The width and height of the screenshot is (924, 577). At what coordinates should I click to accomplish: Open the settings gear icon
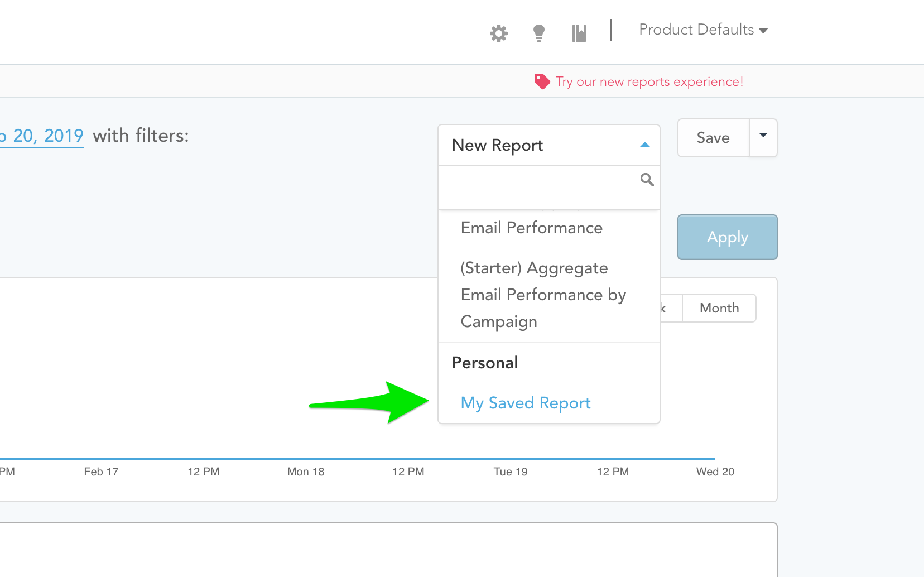point(499,33)
